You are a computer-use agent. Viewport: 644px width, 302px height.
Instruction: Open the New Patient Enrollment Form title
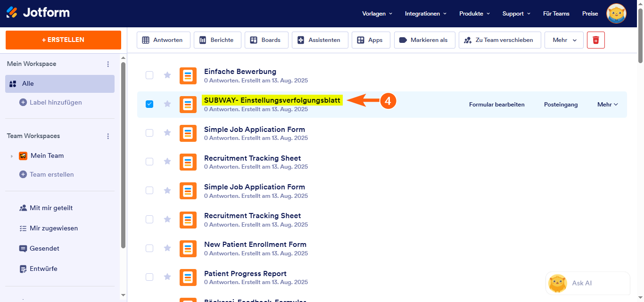255,245
